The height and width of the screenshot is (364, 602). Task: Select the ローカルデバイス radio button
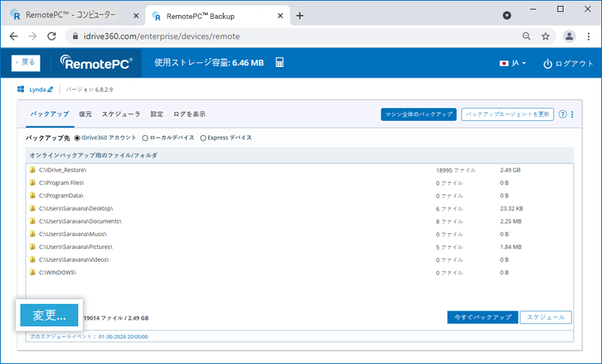click(145, 138)
